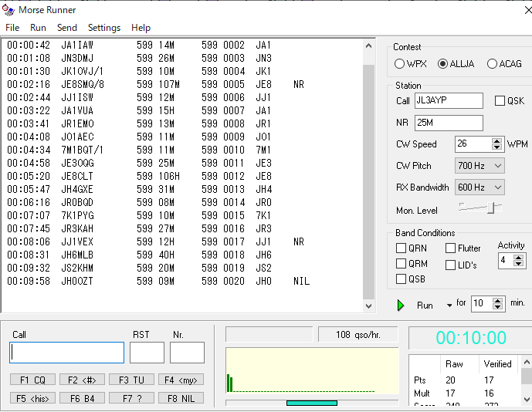Click the Call entry field
This screenshot has width=532, height=412.
[67, 353]
